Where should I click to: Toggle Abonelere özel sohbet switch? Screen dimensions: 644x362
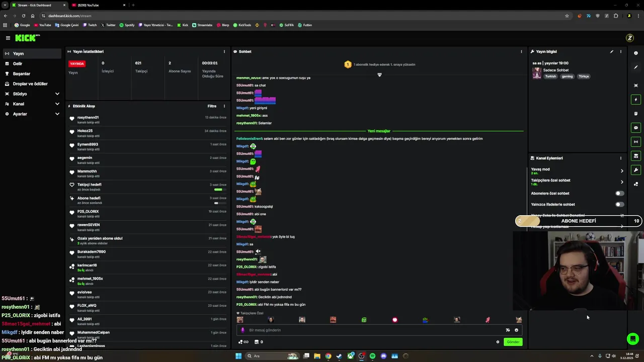tap(620, 193)
